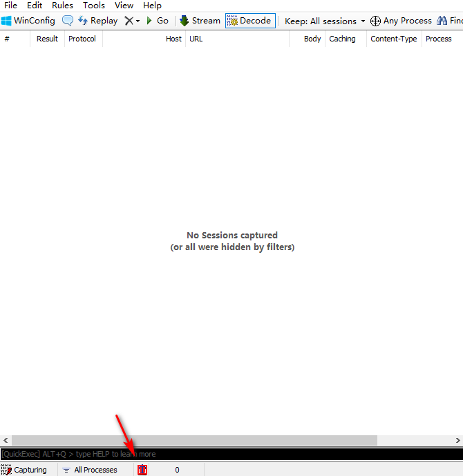Sort by the Caching column header
The image size is (463, 476).
tap(346, 39)
